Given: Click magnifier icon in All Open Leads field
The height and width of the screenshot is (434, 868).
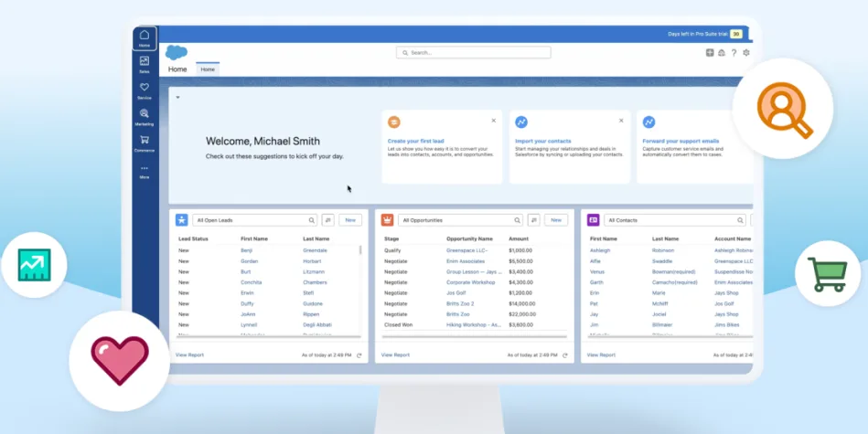Looking at the screenshot, I should pos(312,220).
